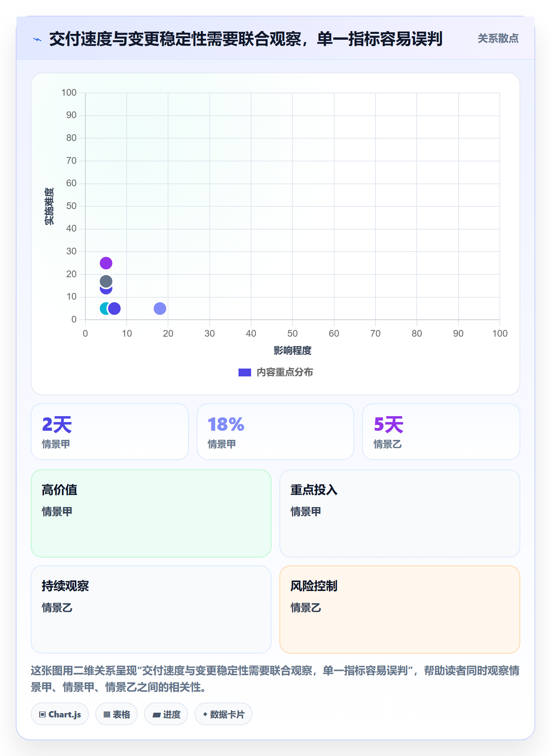
Task: Click the 实施难度 axis title
Action: point(49,206)
